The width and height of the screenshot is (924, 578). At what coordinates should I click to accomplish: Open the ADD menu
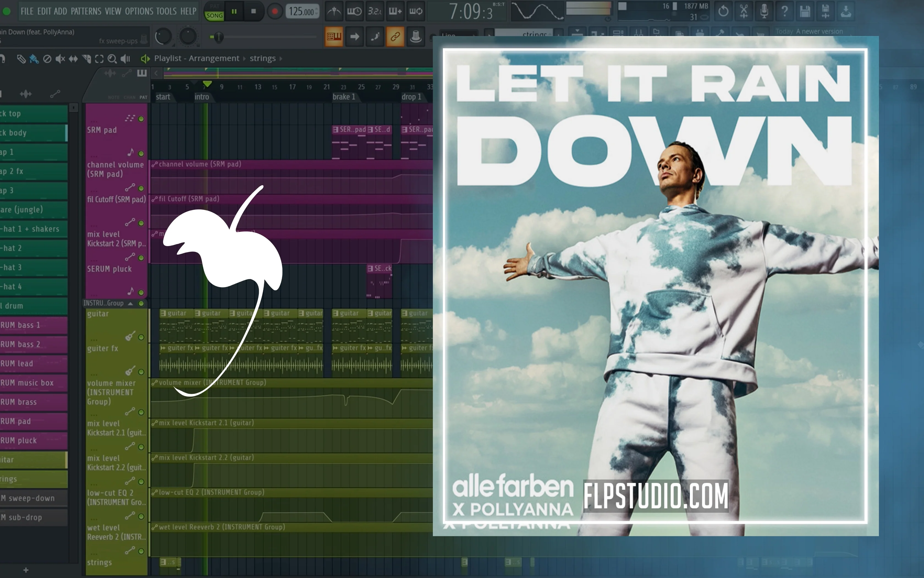pos(60,11)
